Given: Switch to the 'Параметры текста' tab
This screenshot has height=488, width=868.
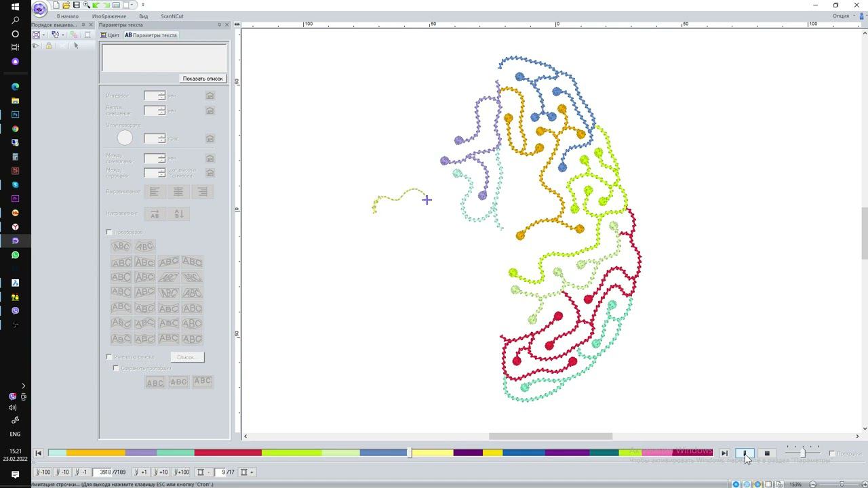Looking at the screenshot, I should coord(151,35).
